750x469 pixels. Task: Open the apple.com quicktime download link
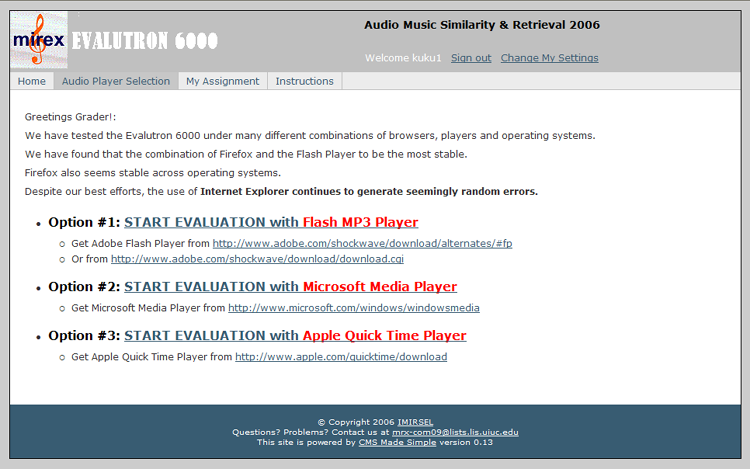click(341, 357)
